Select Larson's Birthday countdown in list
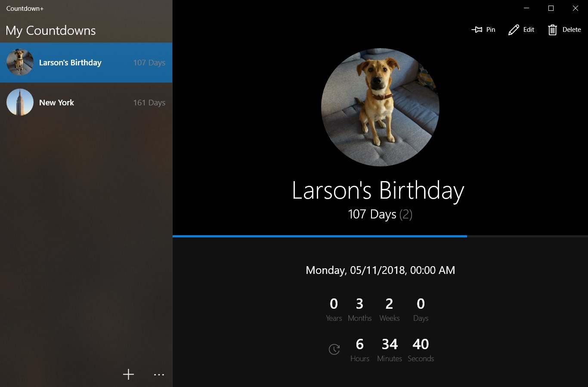The image size is (588, 387). [x=86, y=62]
